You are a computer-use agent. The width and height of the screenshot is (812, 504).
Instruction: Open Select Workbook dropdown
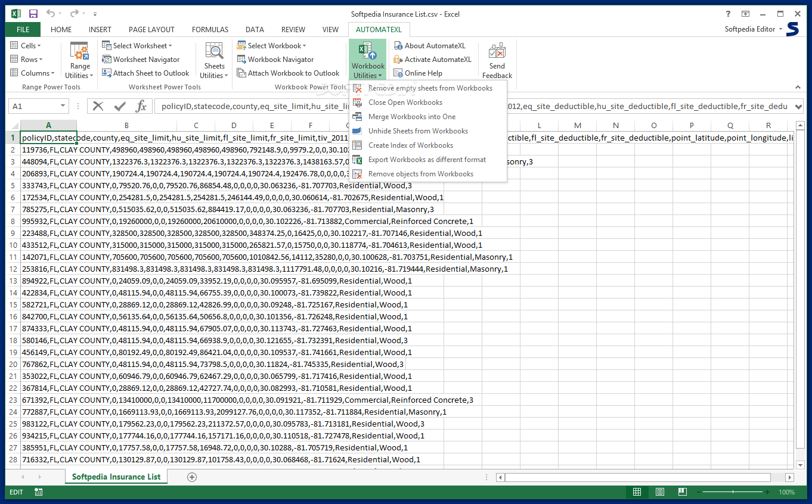point(272,46)
